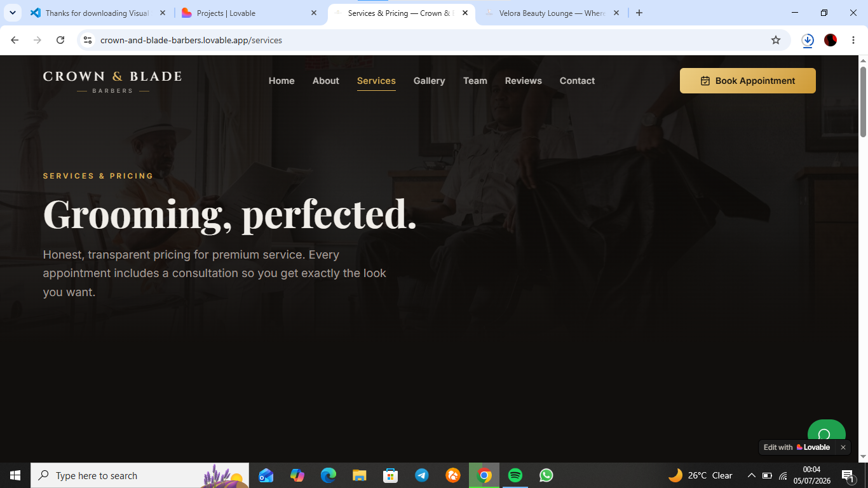
Task: Bookmark this page with the star
Action: click(776, 40)
